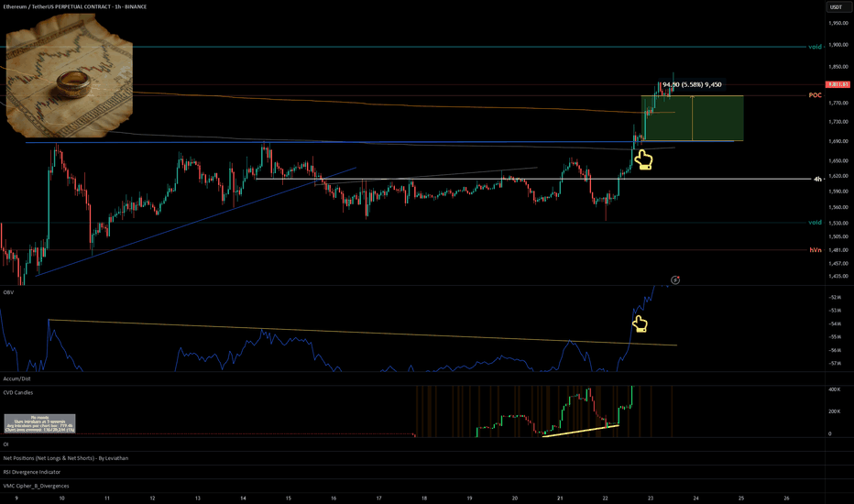Click the 1,850.00 price axis label
854x504 pixels.
pyautogui.click(x=838, y=67)
